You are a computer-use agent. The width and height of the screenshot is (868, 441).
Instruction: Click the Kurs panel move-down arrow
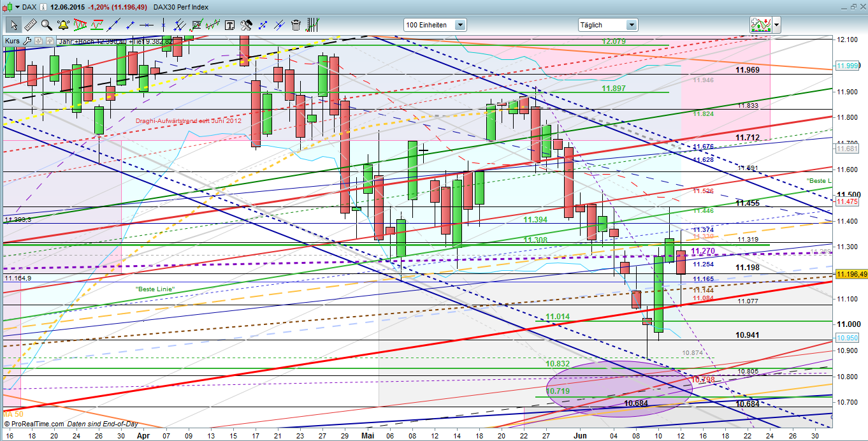point(38,41)
